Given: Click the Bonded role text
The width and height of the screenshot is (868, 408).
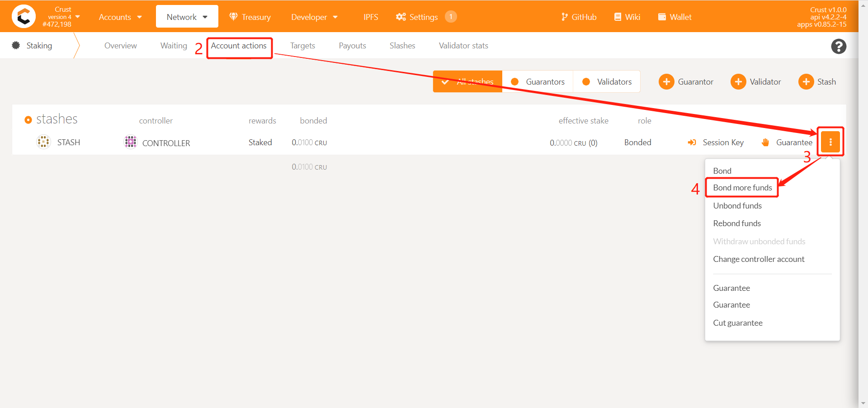Looking at the screenshot, I should 637,142.
